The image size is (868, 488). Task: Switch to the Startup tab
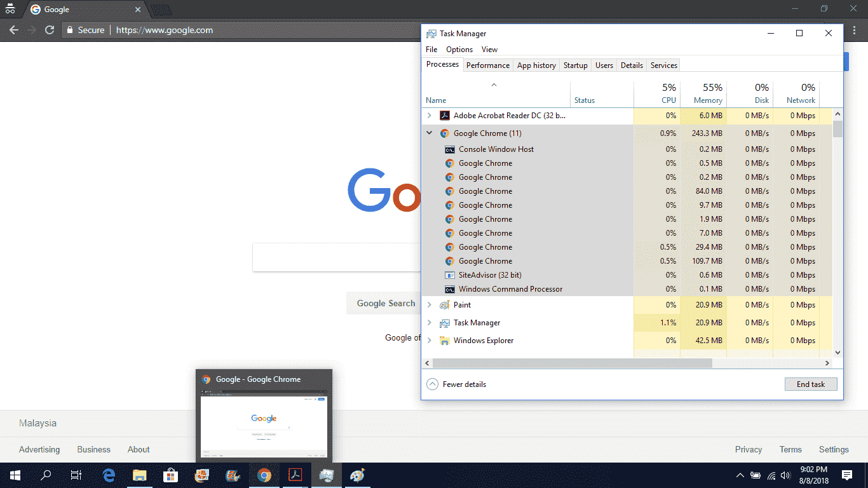pyautogui.click(x=576, y=65)
